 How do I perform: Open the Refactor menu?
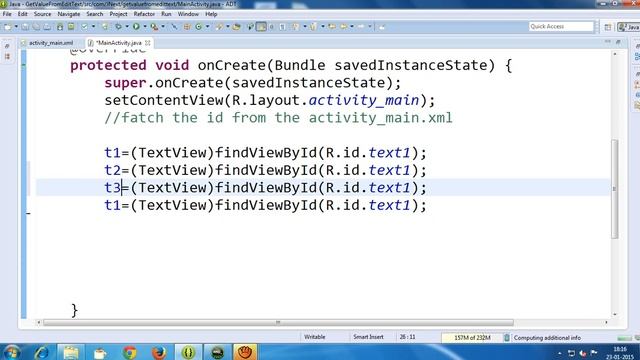[x=144, y=14]
